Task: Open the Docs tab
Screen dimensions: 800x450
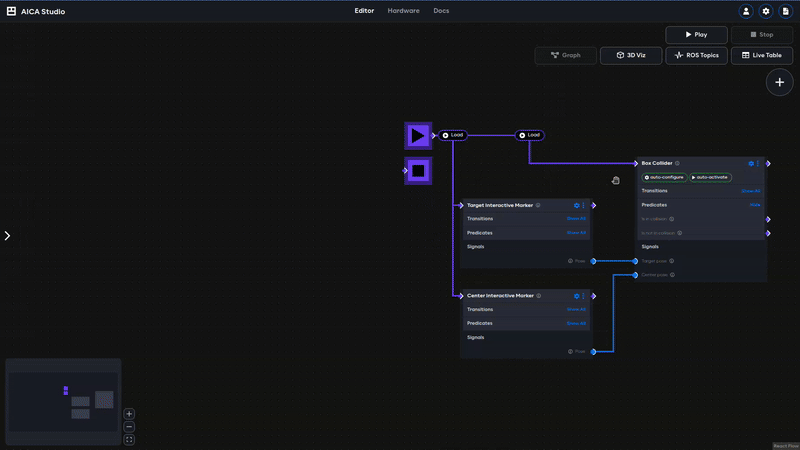Action: pos(441,11)
